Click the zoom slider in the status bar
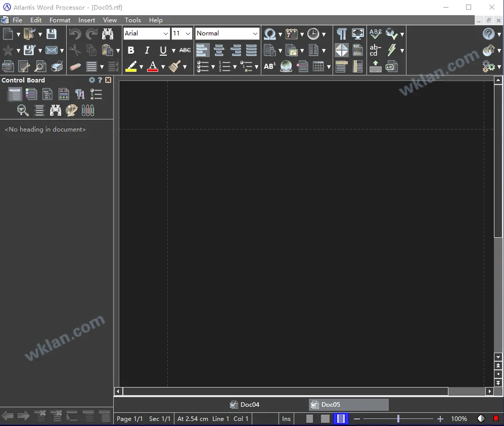Viewport: 504px width, 426px height. 398,419
